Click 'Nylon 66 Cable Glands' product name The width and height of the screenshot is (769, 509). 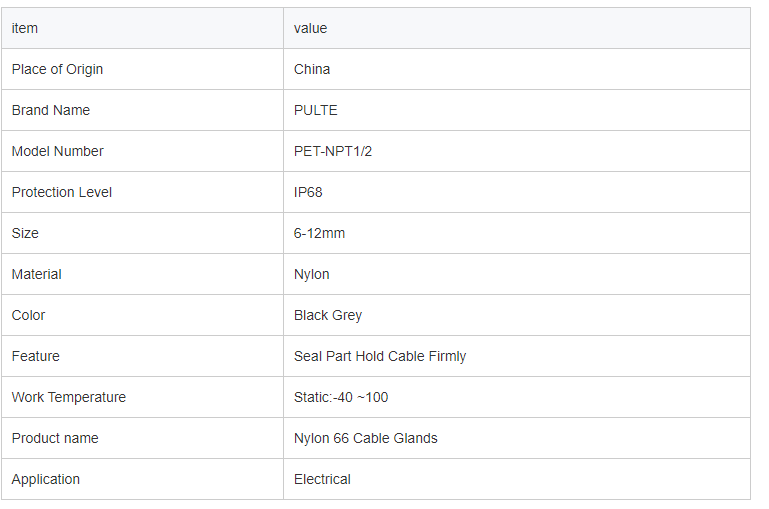pyautogui.click(x=366, y=438)
